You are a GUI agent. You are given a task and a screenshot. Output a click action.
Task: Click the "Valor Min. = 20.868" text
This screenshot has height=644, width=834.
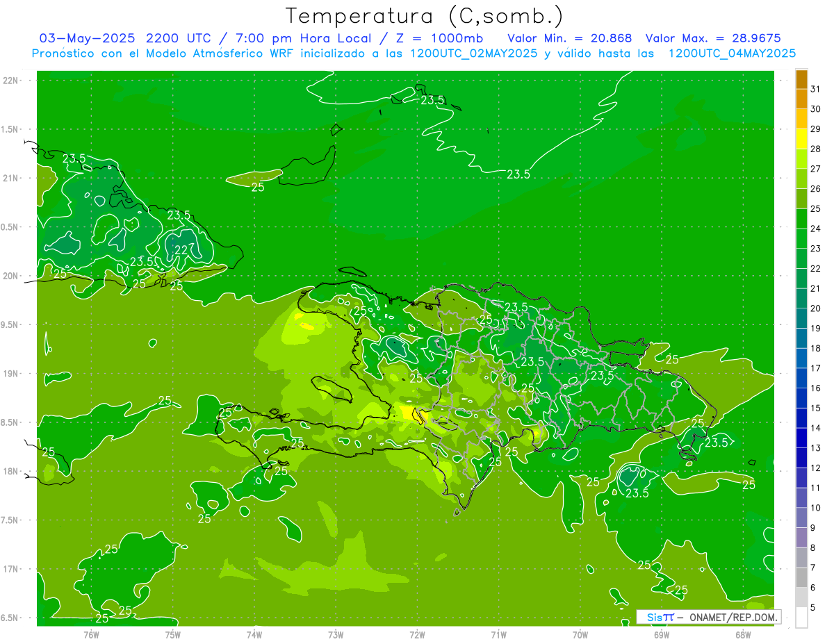pos(569,38)
